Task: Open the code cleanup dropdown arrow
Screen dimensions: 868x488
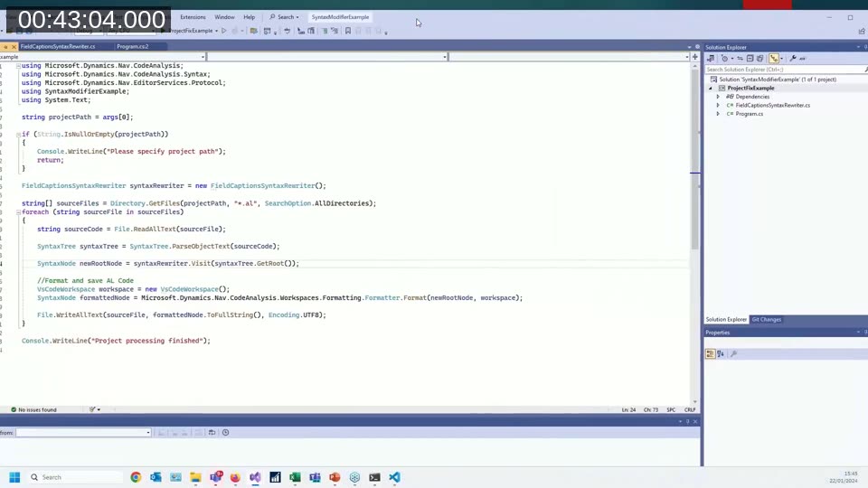Action: 99,409
